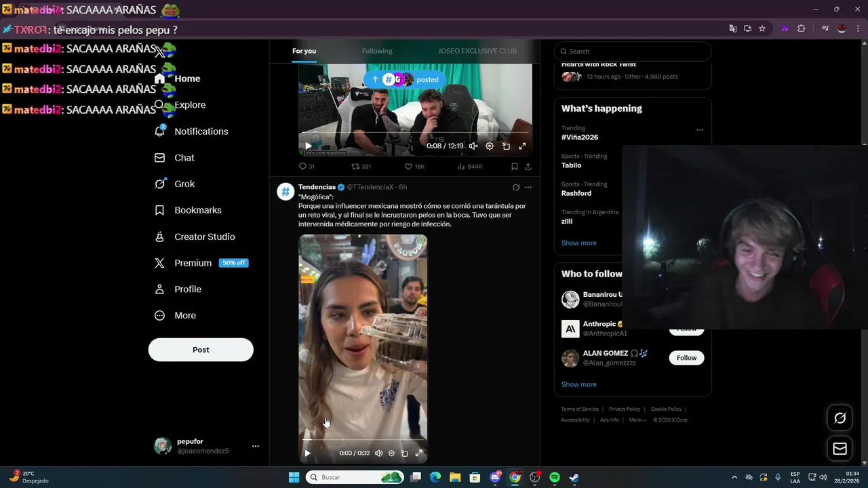This screenshot has height=488, width=868.
Task: Follow ALAN GOMEZ
Action: tap(686, 358)
